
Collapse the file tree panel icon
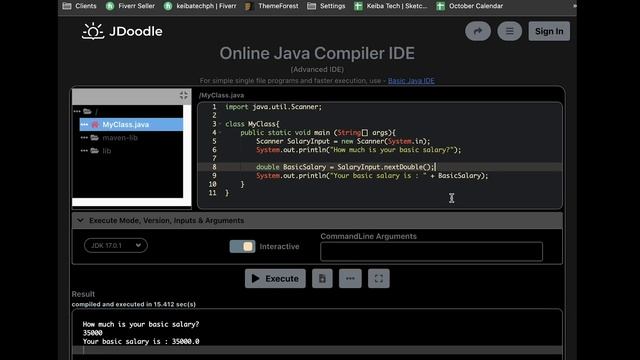click(x=183, y=96)
